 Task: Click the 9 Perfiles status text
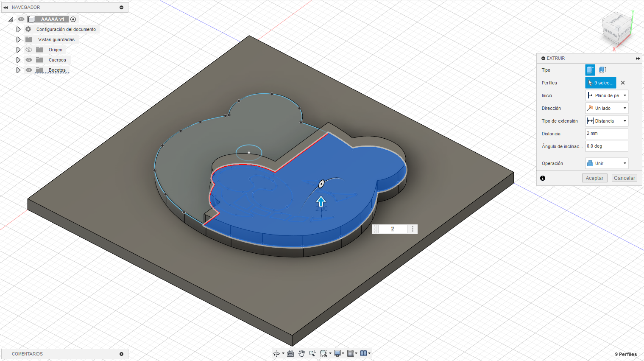[626, 354]
